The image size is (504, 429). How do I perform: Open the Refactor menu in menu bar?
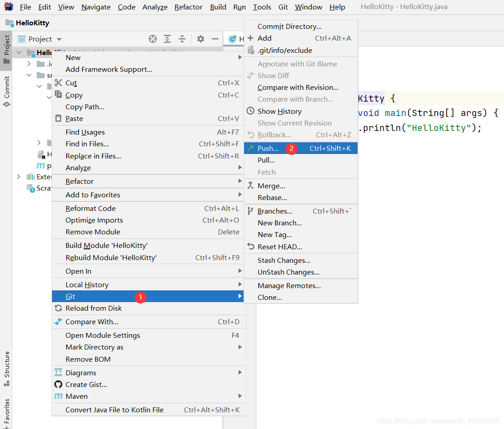click(x=188, y=7)
